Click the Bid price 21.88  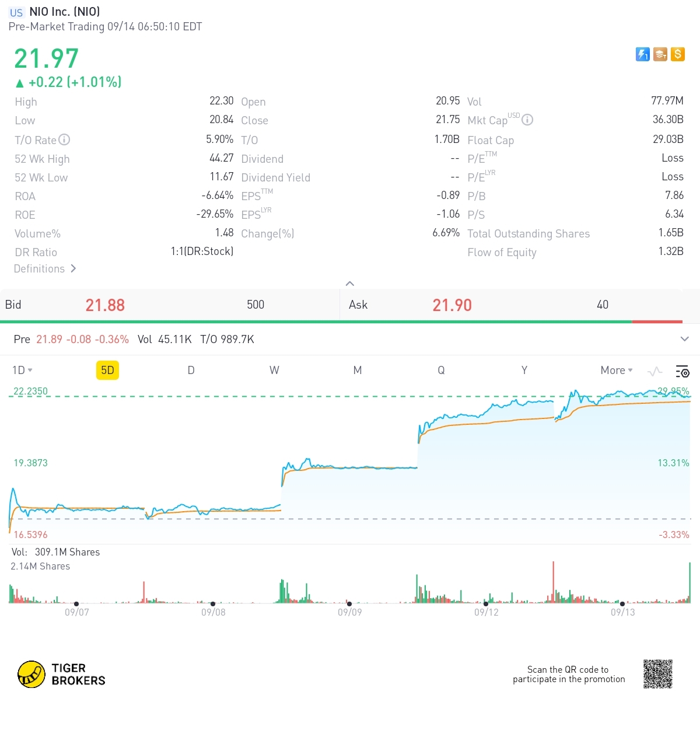105,305
